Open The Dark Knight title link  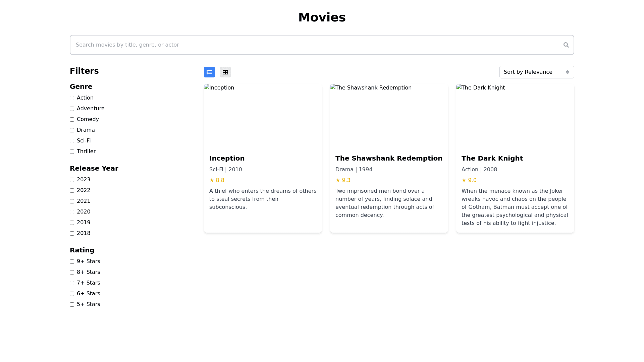click(492, 158)
